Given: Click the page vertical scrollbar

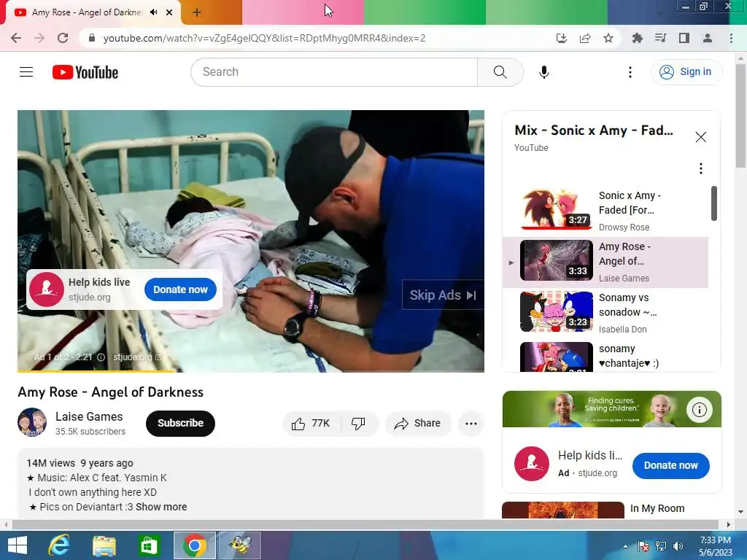Looking at the screenshot, I should coord(740,117).
